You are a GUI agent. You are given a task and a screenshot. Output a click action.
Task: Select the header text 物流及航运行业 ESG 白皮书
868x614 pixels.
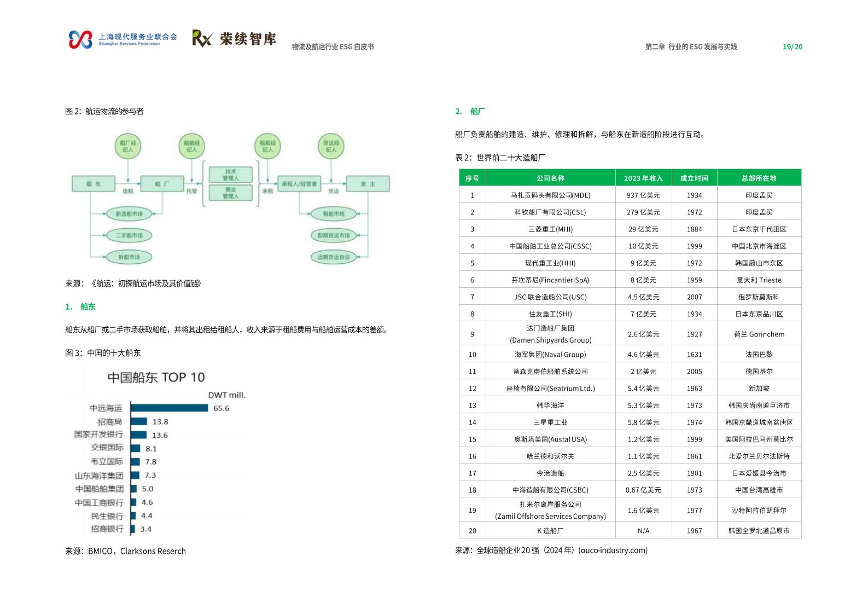point(333,47)
